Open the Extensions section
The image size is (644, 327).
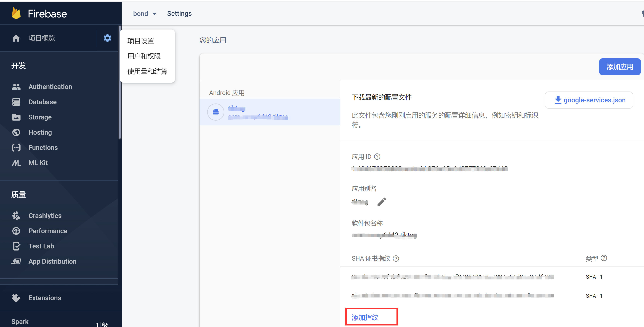click(x=45, y=298)
